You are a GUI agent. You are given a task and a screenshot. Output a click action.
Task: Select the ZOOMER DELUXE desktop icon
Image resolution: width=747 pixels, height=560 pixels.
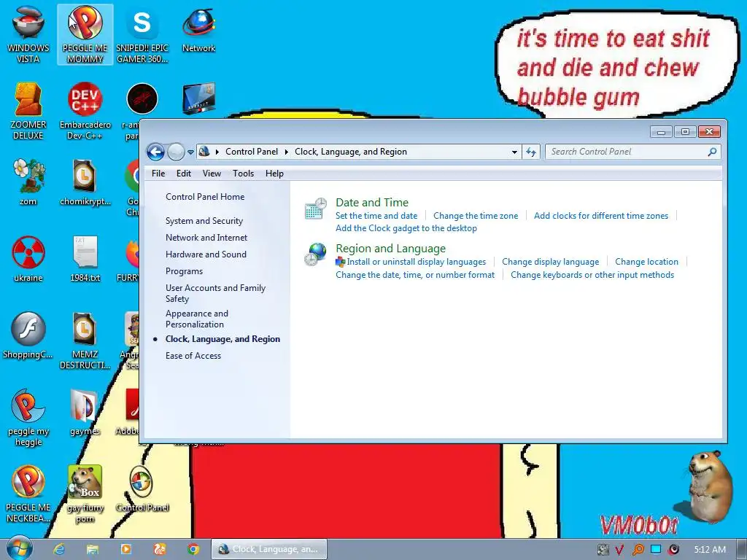pos(28,111)
